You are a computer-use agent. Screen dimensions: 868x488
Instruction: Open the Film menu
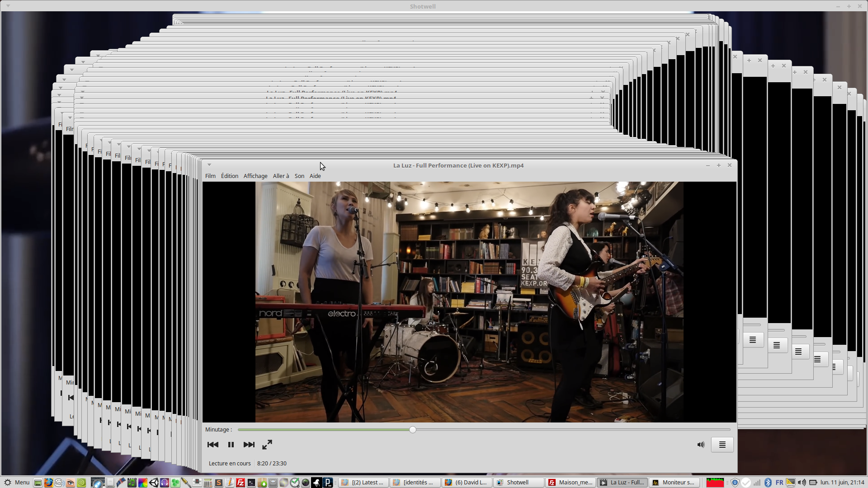(x=210, y=176)
